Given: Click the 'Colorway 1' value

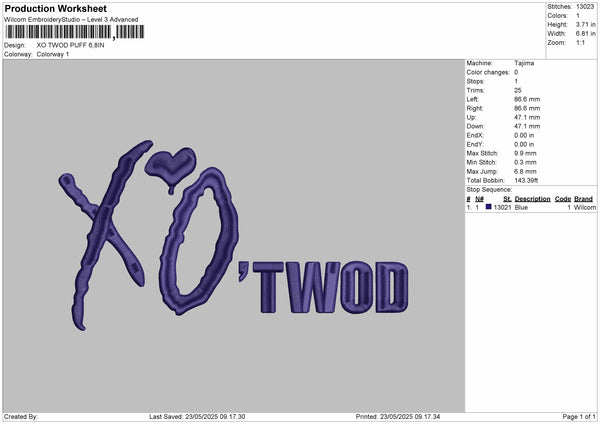Looking at the screenshot, I should coord(53,54).
